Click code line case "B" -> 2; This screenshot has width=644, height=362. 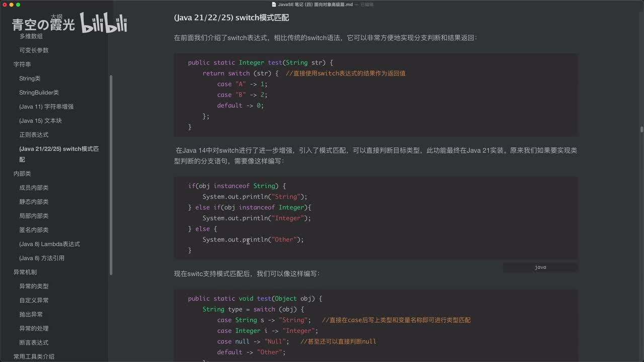click(x=243, y=95)
